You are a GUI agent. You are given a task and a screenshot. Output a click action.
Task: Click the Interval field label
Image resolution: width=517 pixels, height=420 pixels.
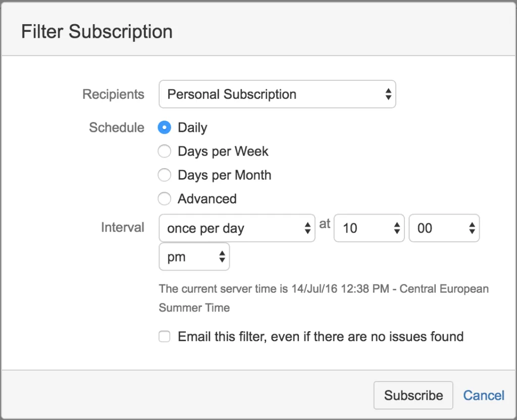pyautogui.click(x=123, y=228)
